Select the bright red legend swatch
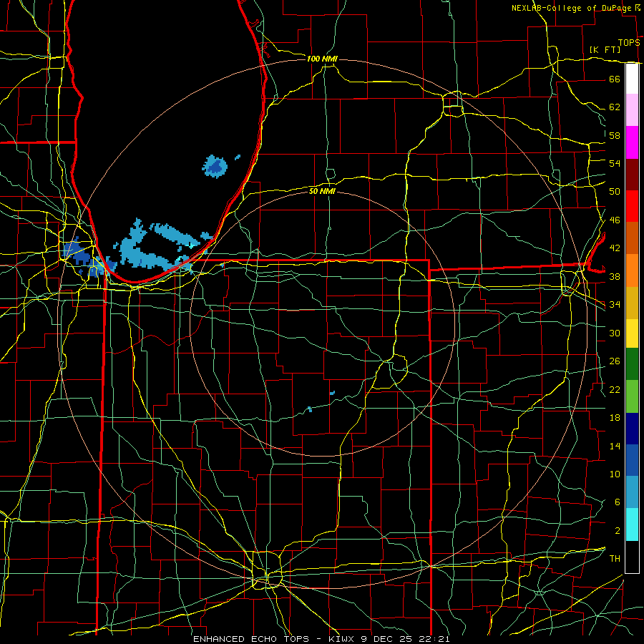 (632, 206)
